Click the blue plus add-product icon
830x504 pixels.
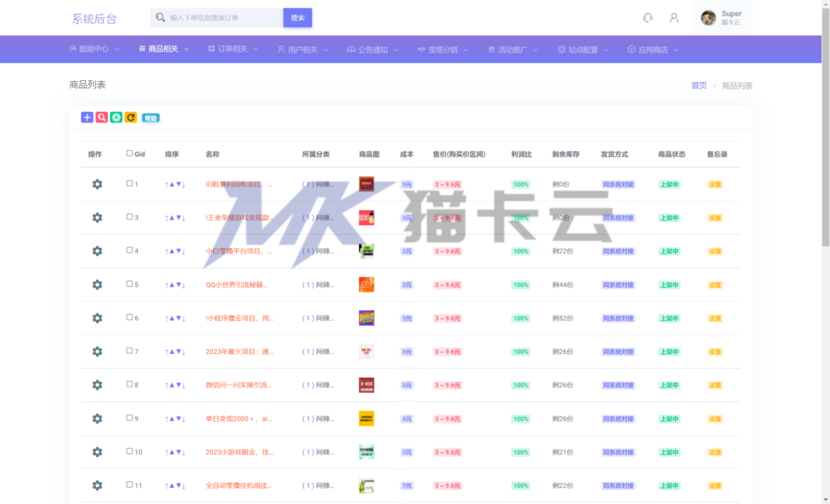tap(87, 117)
